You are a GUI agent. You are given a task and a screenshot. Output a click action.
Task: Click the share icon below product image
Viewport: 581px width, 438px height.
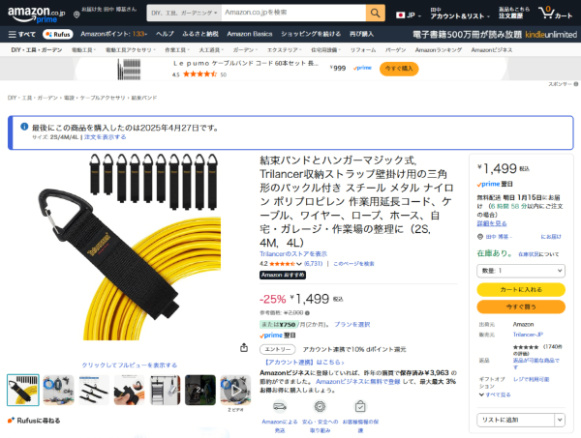tap(244, 348)
